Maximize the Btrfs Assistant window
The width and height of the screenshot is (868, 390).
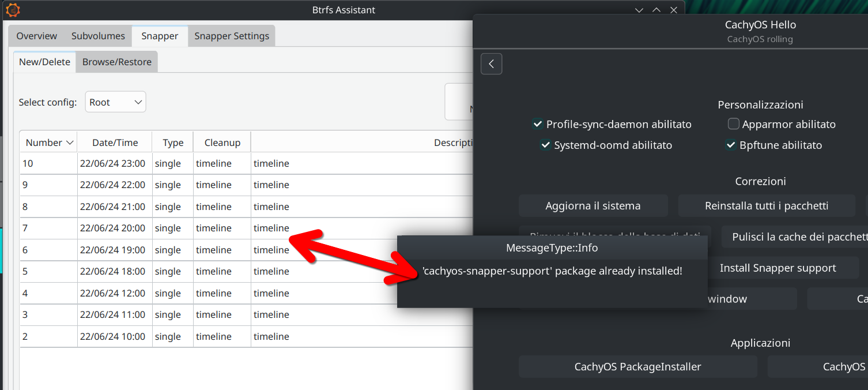point(656,10)
